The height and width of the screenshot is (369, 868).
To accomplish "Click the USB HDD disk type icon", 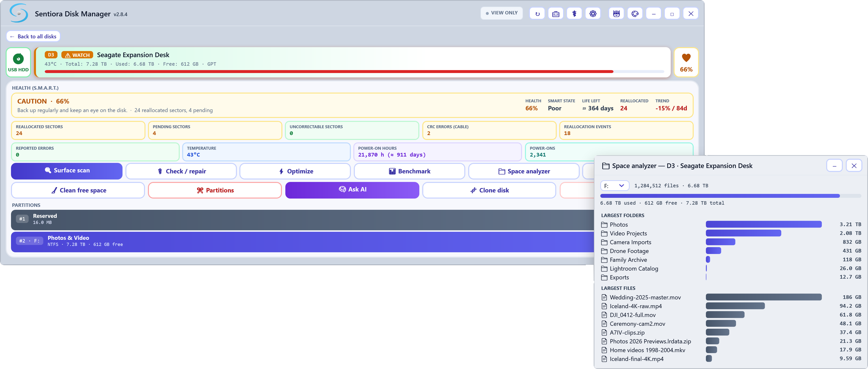I will point(18,62).
